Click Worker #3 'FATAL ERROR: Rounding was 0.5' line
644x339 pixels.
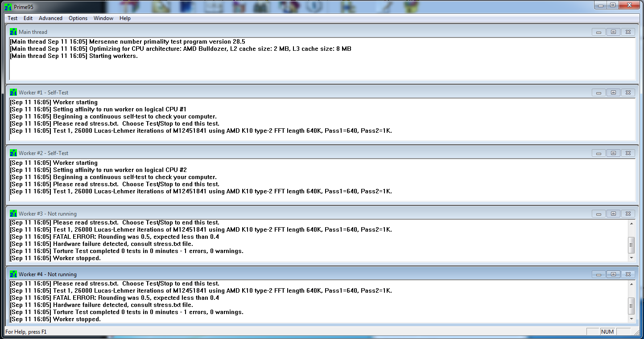click(115, 237)
